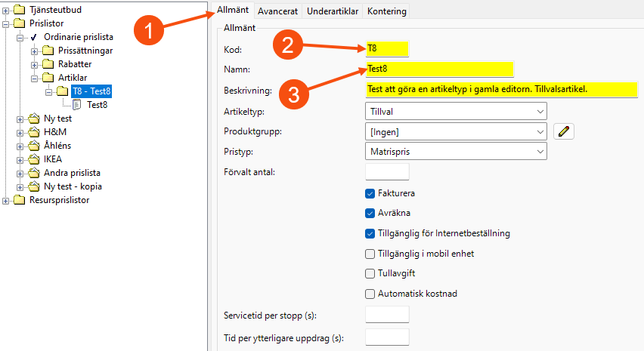The width and height of the screenshot is (644, 351).
Task: Click the IKEA folder icon in tree
Action: point(33,159)
